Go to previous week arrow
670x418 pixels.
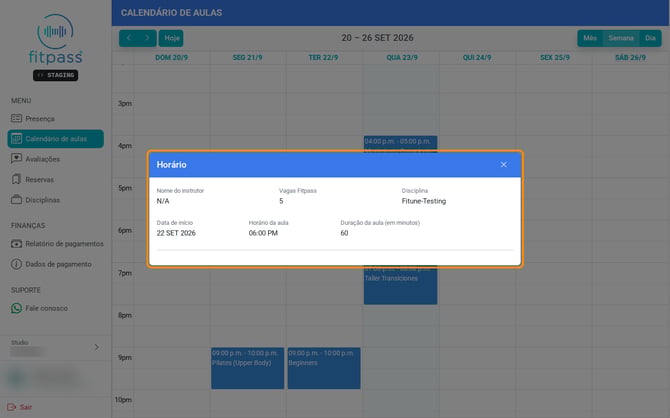coord(128,38)
